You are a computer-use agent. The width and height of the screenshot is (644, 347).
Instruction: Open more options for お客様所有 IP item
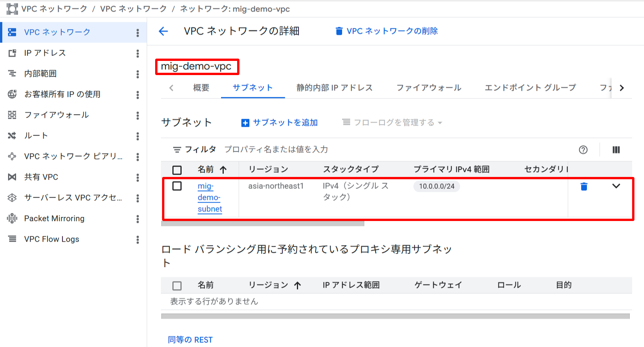coord(138,95)
